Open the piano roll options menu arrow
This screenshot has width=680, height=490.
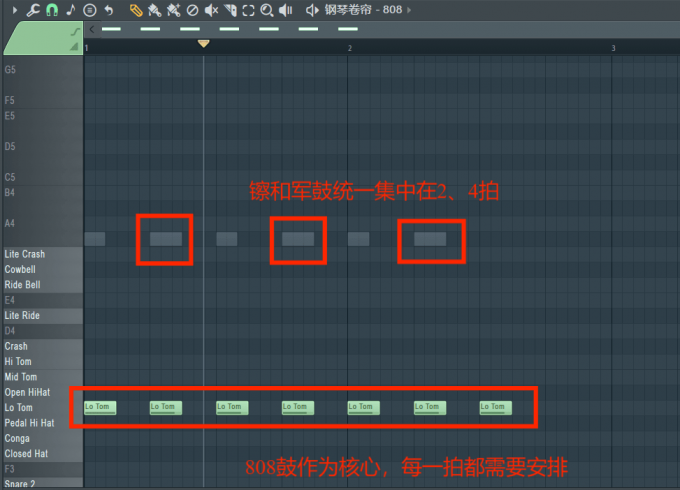[x=15, y=10]
